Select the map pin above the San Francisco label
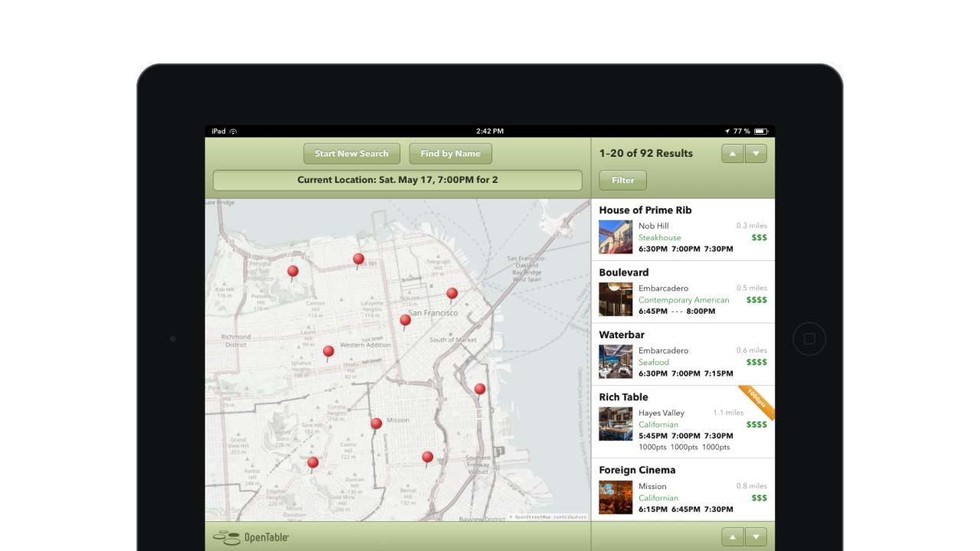980x551 pixels. click(452, 295)
